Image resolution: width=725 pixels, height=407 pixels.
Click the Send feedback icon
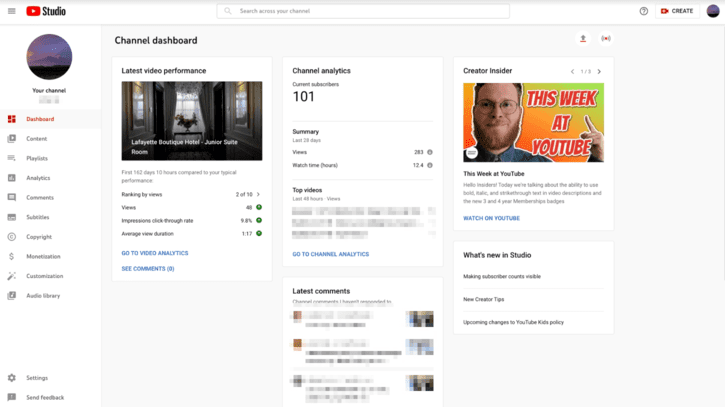click(12, 397)
